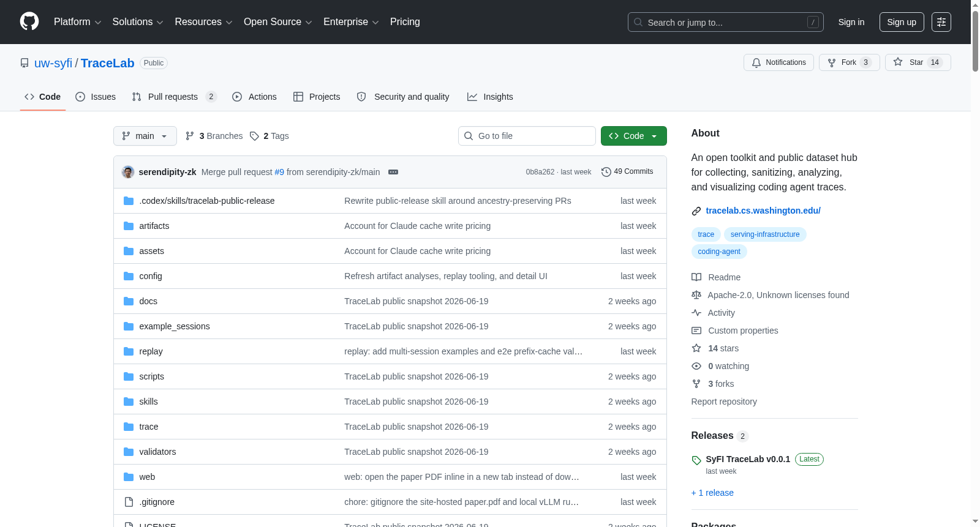This screenshot has width=980, height=527.
Task: Open the commit message ellipsis expander
Action: click(393, 172)
